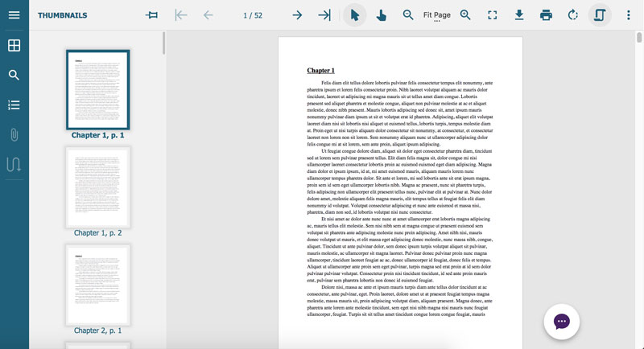This screenshot has width=644, height=349.
Task: Go to the next page
Action: [297, 15]
